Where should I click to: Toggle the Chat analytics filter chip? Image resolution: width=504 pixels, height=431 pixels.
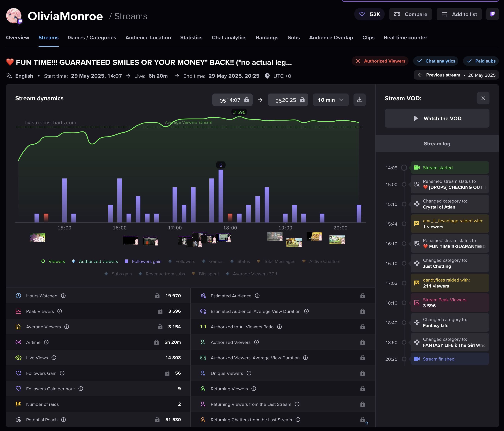click(436, 61)
